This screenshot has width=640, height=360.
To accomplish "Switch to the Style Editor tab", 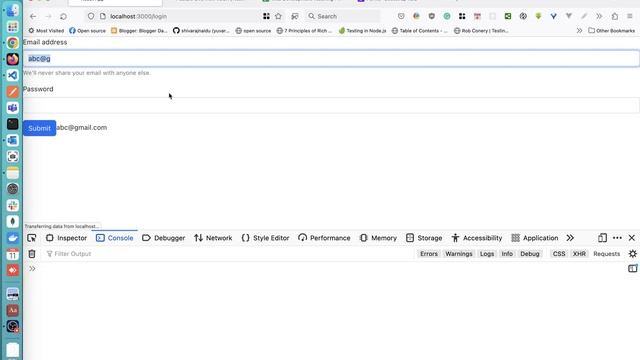I will [265, 238].
